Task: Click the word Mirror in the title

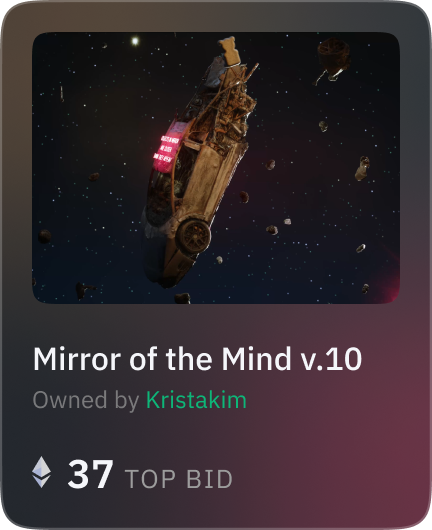Action: 77,359
